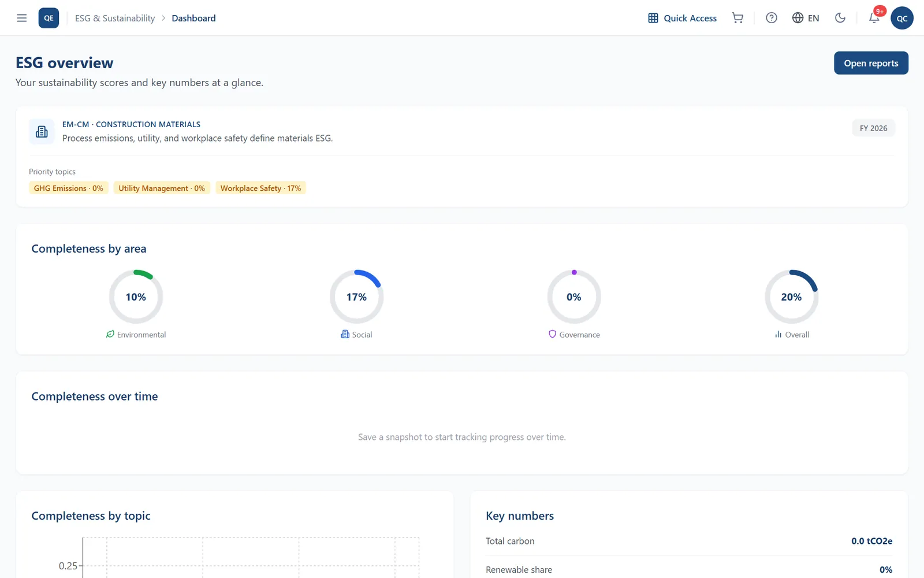Click the FY 2026 badge
Viewport: 924px width, 578px height.
point(873,128)
